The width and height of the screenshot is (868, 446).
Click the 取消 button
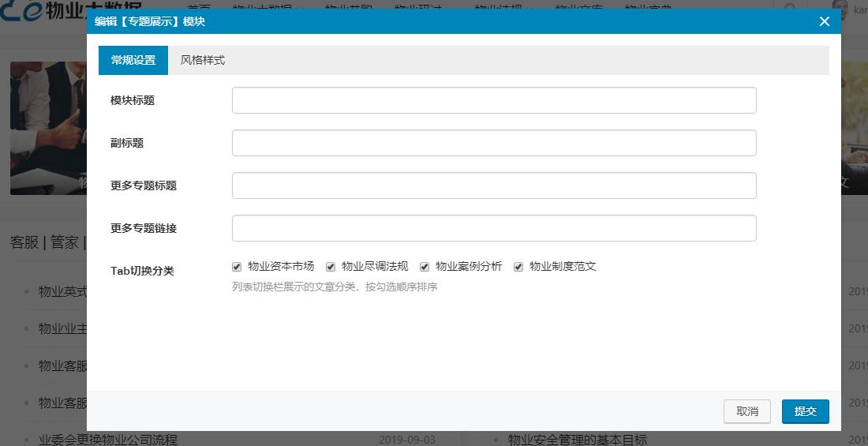pyautogui.click(x=746, y=411)
